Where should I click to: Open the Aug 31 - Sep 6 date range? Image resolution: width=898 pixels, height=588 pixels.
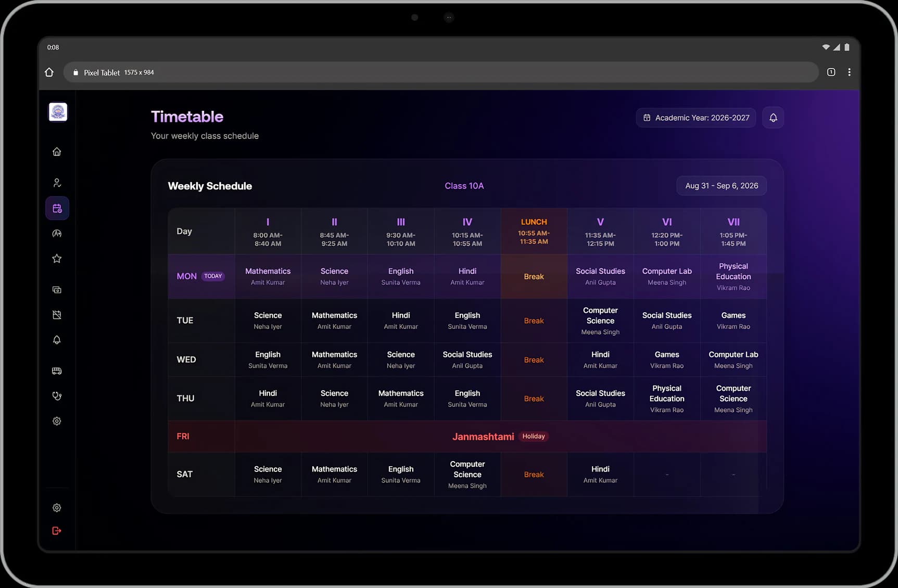click(x=722, y=186)
